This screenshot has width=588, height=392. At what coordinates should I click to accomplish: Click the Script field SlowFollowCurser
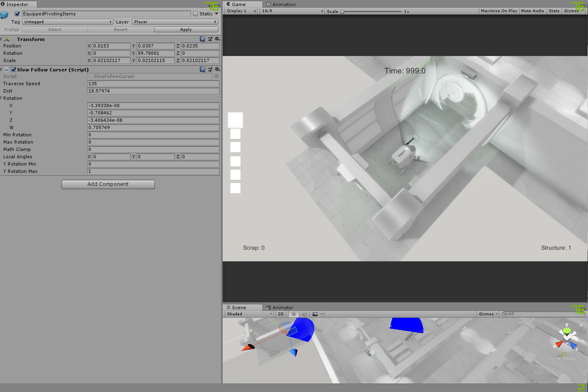coord(150,76)
